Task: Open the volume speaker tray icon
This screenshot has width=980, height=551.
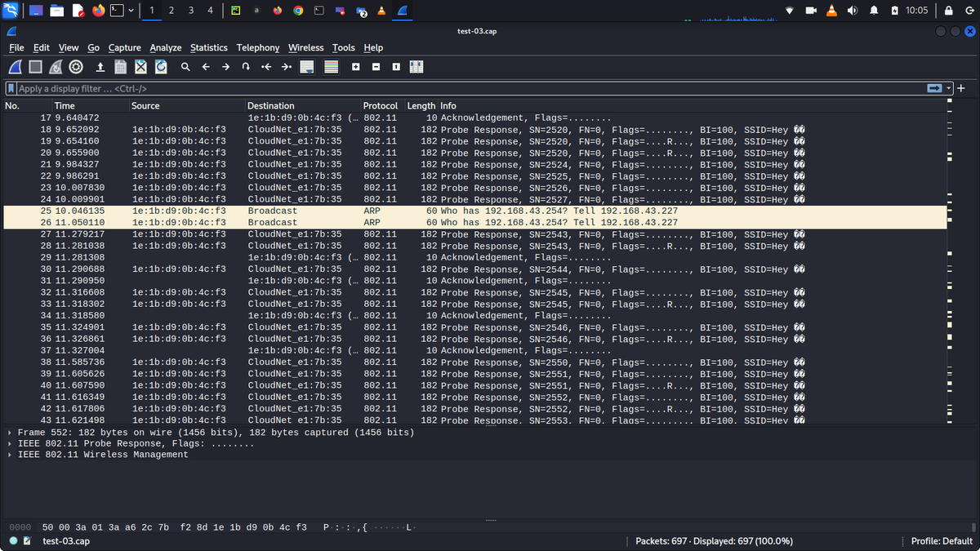Action: point(853,11)
